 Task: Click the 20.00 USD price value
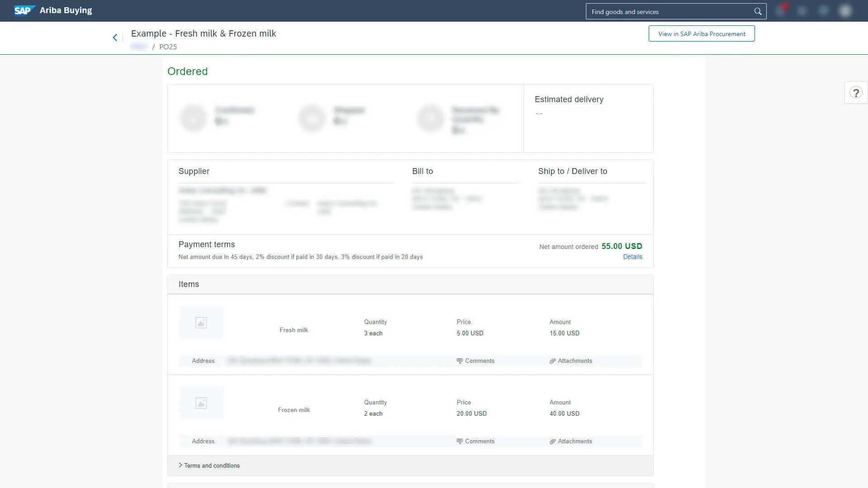click(x=472, y=413)
